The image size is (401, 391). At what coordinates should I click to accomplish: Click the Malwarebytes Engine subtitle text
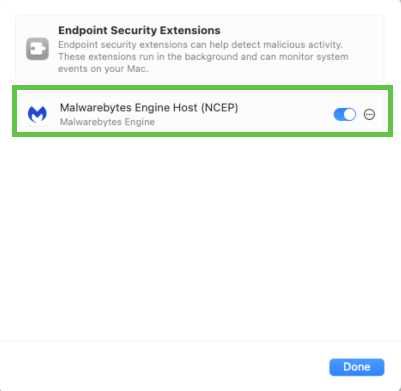pos(107,122)
